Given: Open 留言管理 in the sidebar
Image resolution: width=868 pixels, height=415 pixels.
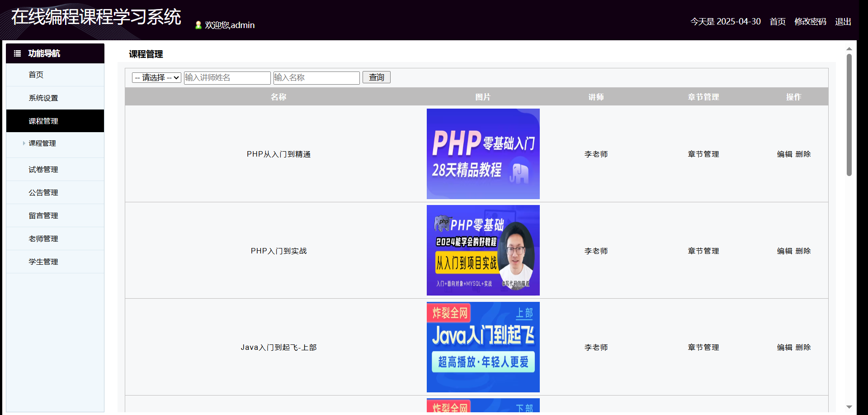Looking at the screenshot, I should [x=55, y=215].
